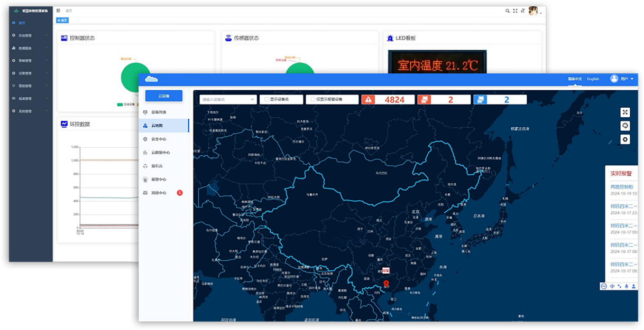
Task: Enable the 仅显示报警设备 checkbox
Action: (313, 99)
